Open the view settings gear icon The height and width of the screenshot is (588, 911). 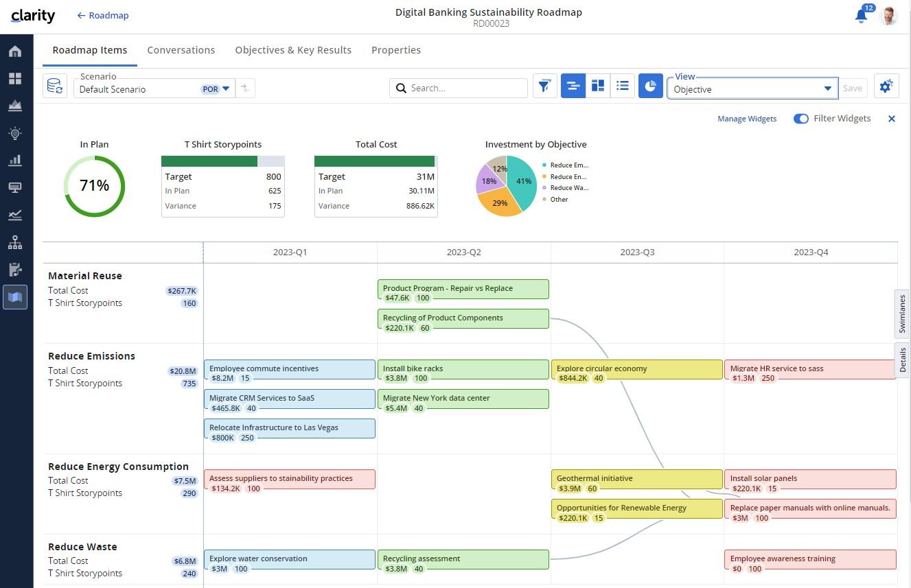886,86
